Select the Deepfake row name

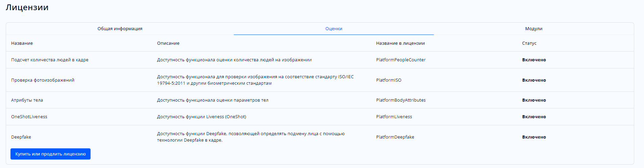[x=21, y=137]
